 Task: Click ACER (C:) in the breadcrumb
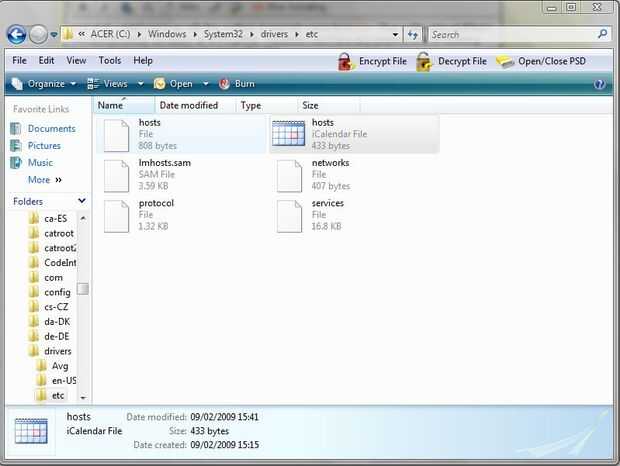click(x=110, y=34)
